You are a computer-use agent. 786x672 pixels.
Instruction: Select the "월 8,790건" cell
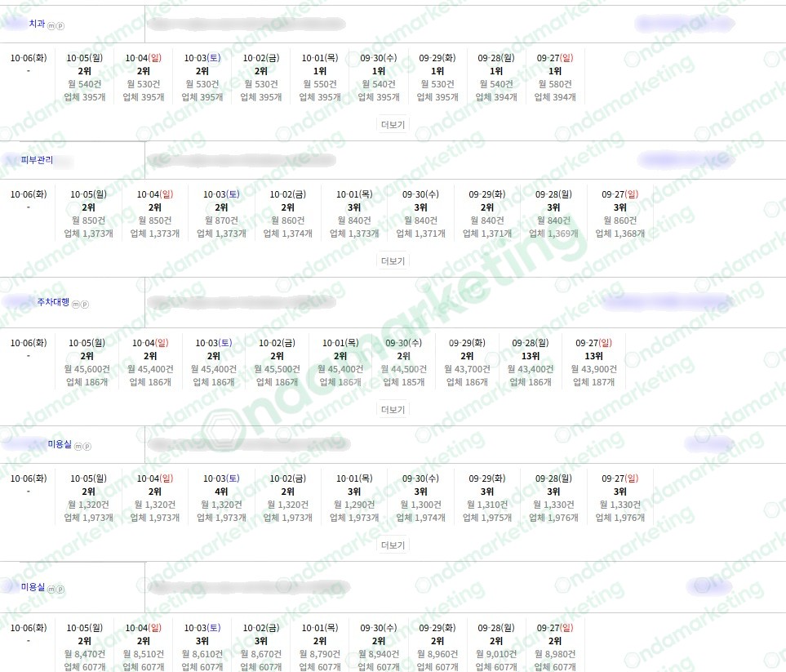point(320,654)
